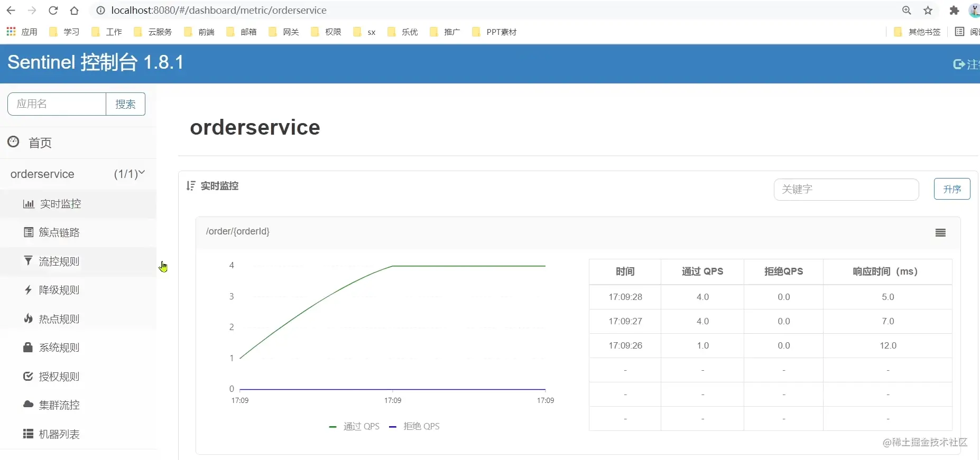Open the 系统规则 menu item
980x460 pixels.
pos(78,348)
